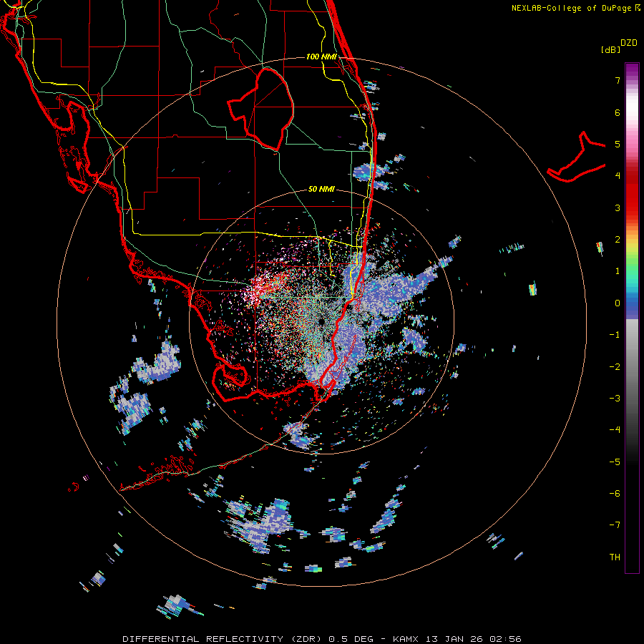
Task: Click the -5 value on the color scale
Action: [615, 462]
